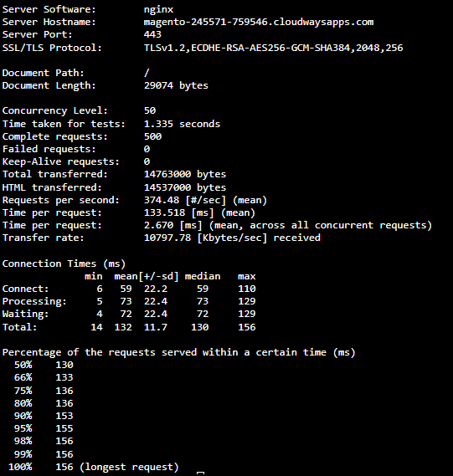Click the HTML transferred 14537000 bytes value
Viewport: 453px width, 476px height.
click(185, 187)
